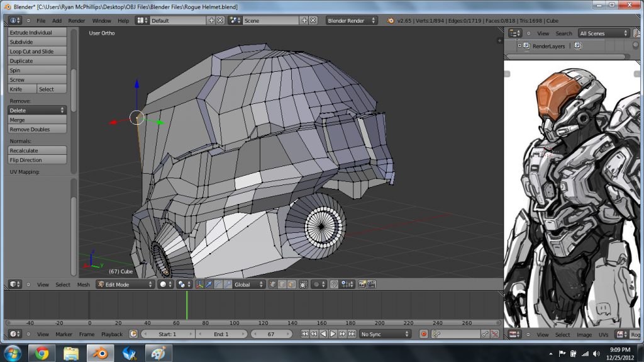
Task: Toggle snap during transform magnet
Action: point(335,285)
